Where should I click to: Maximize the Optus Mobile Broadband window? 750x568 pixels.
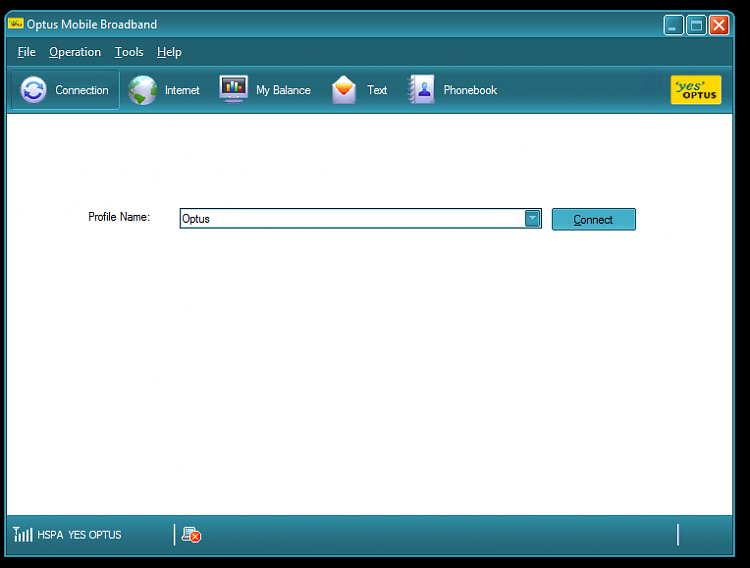pos(696,25)
